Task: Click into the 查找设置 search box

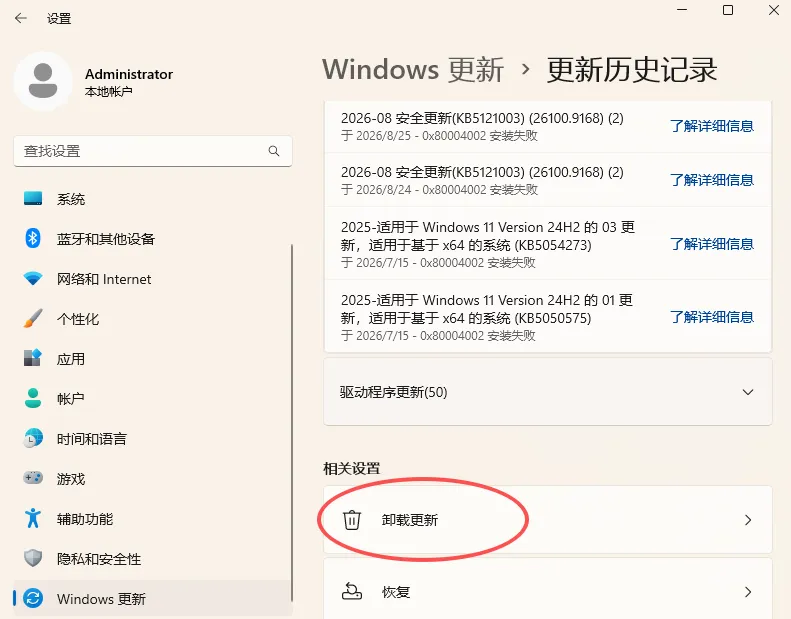Action: click(x=153, y=151)
